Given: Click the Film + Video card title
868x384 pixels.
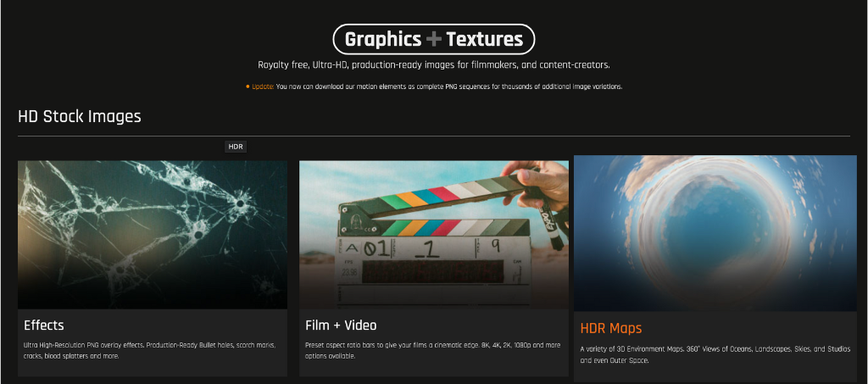Looking at the screenshot, I should coord(341,325).
